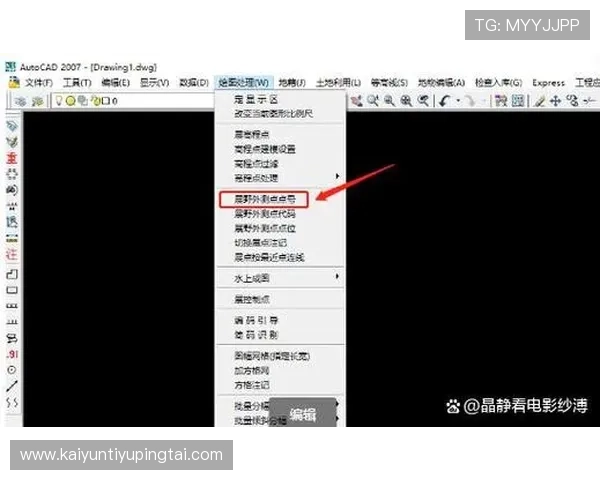
Task: Open the 文件(F) menu
Action: tap(39, 83)
